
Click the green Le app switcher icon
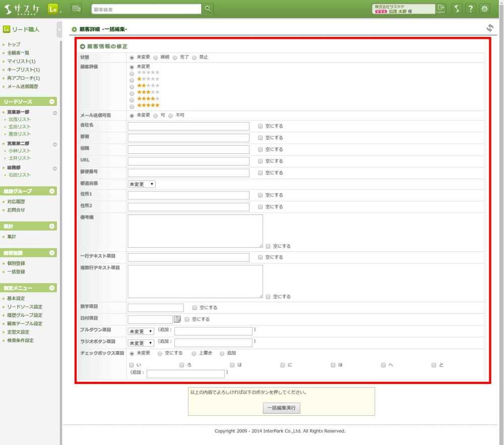point(53,9)
